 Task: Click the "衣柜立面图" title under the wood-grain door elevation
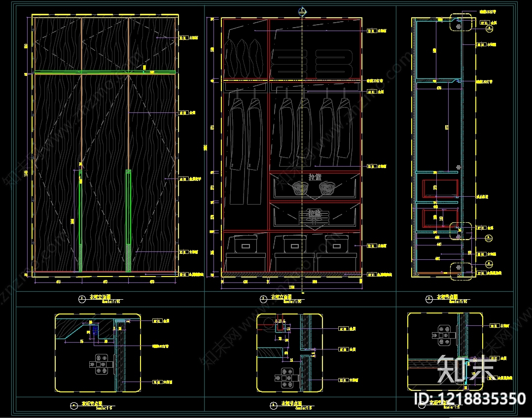(x=100, y=297)
